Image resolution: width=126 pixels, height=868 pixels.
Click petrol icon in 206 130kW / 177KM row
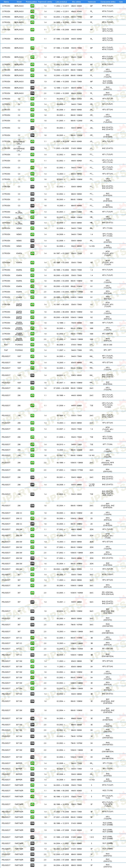[32, 470]
